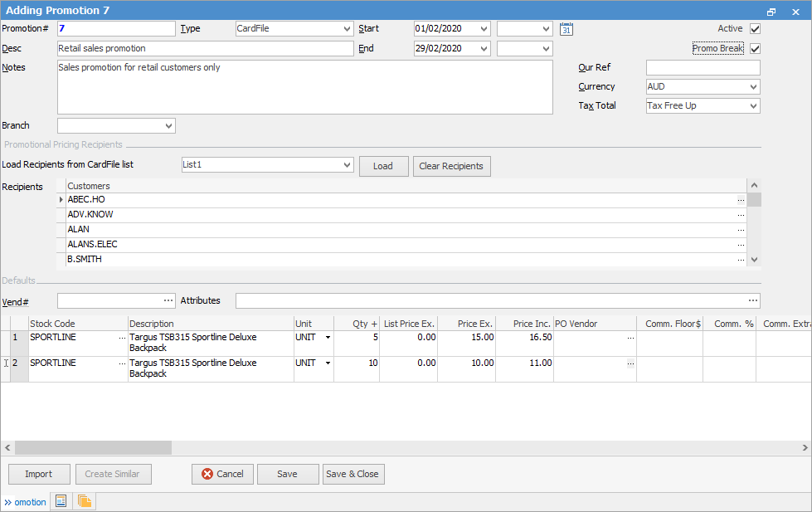Click the double-chevron beside omotion in status bar
This screenshot has height=512, width=812.
pos(11,501)
